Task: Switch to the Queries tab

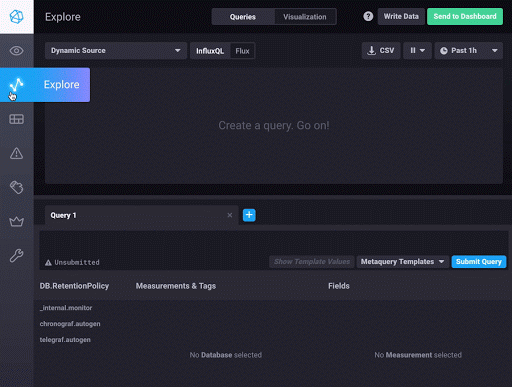Action: [x=243, y=17]
